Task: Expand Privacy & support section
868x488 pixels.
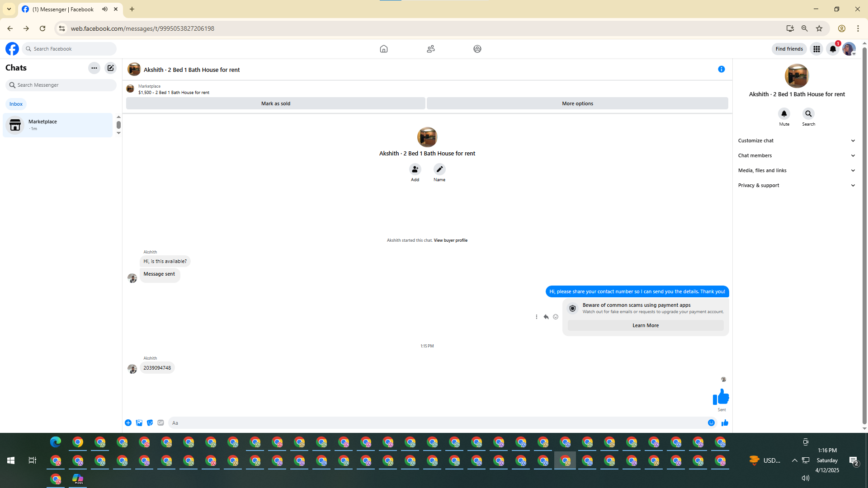Action: coord(797,186)
